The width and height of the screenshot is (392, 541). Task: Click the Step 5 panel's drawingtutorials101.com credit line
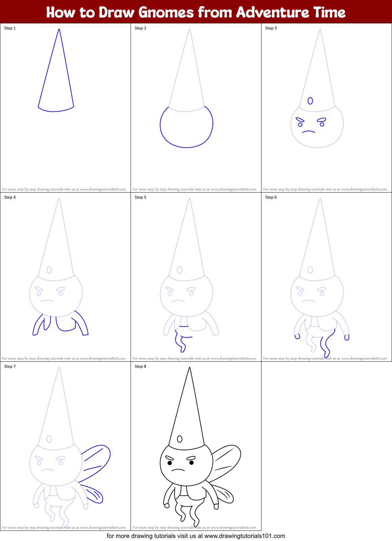click(x=194, y=358)
